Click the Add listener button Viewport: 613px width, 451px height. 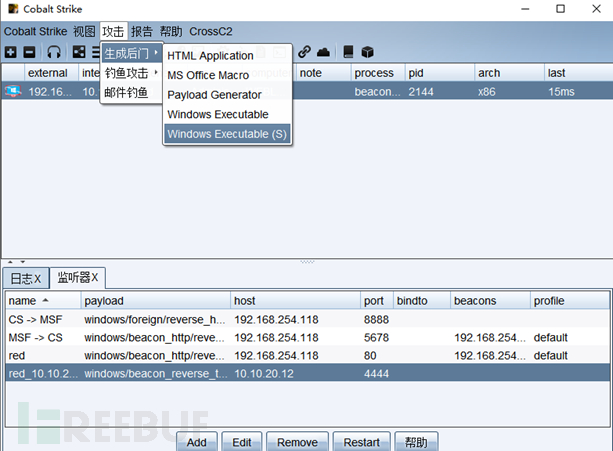(x=197, y=442)
